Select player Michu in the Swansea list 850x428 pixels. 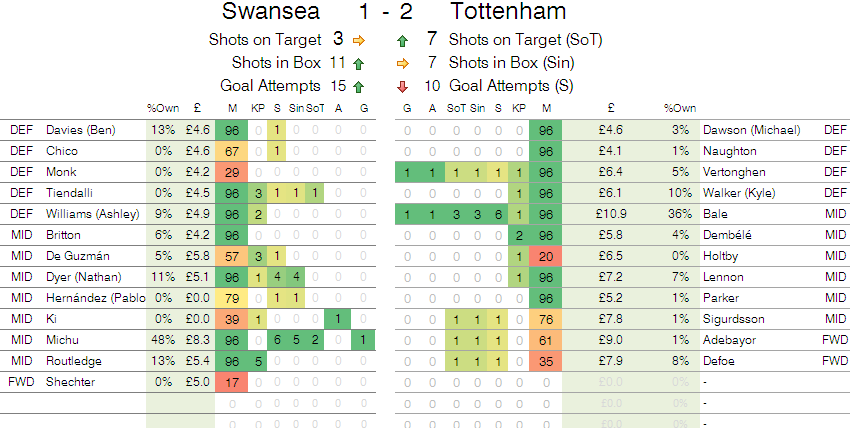click(x=62, y=340)
